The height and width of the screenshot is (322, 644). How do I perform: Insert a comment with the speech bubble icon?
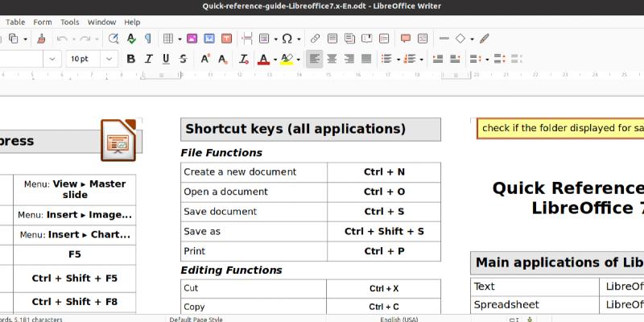click(x=406, y=38)
